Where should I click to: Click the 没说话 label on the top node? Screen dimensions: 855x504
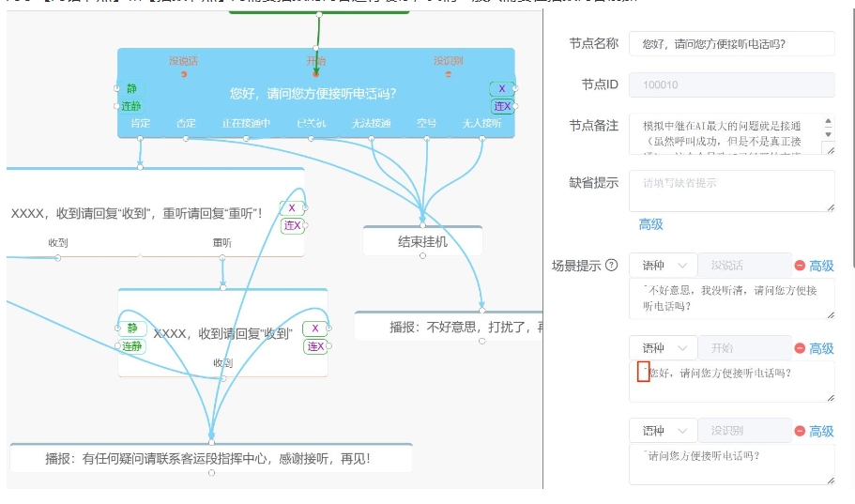click(x=183, y=61)
